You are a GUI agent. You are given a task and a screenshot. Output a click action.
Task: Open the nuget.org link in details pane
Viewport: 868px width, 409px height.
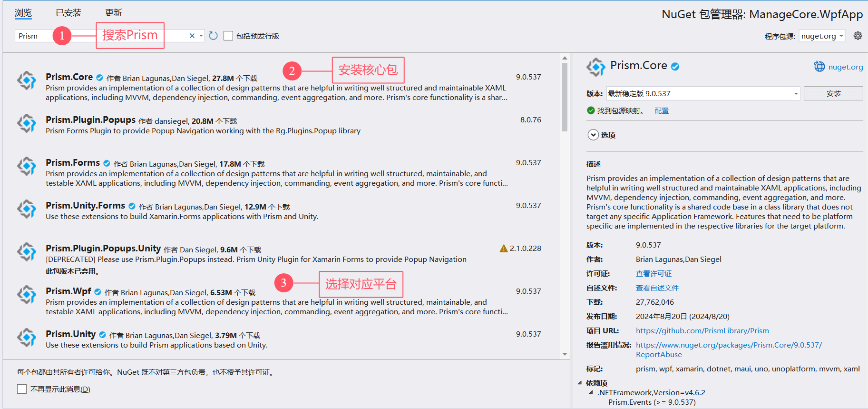(846, 67)
